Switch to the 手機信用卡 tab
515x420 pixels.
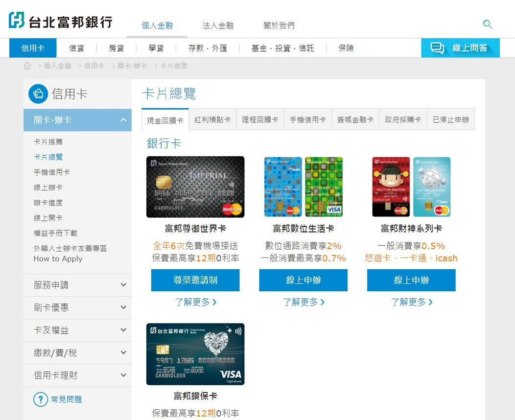(x=308, y=119)
